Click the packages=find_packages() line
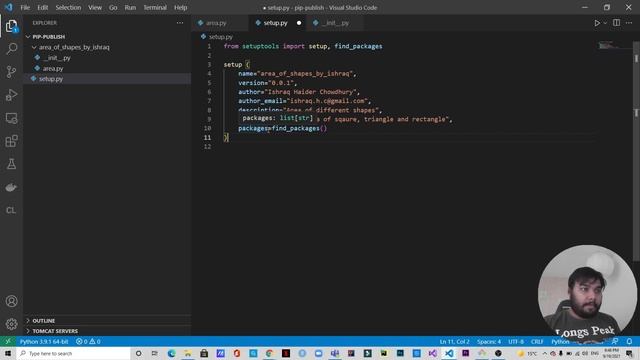Viewport: 640px width, 360px height. [x=282, y=128]
